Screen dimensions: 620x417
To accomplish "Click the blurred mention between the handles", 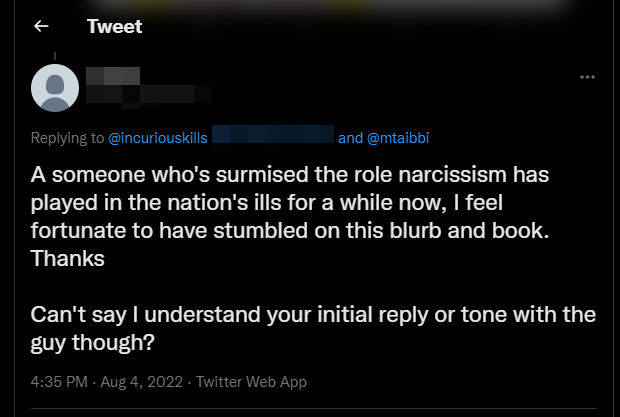I will [272, 136].
